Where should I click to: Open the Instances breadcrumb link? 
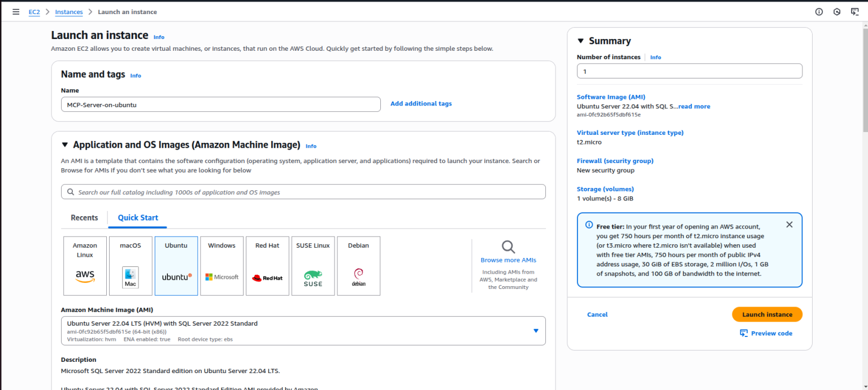coord(68,11)
